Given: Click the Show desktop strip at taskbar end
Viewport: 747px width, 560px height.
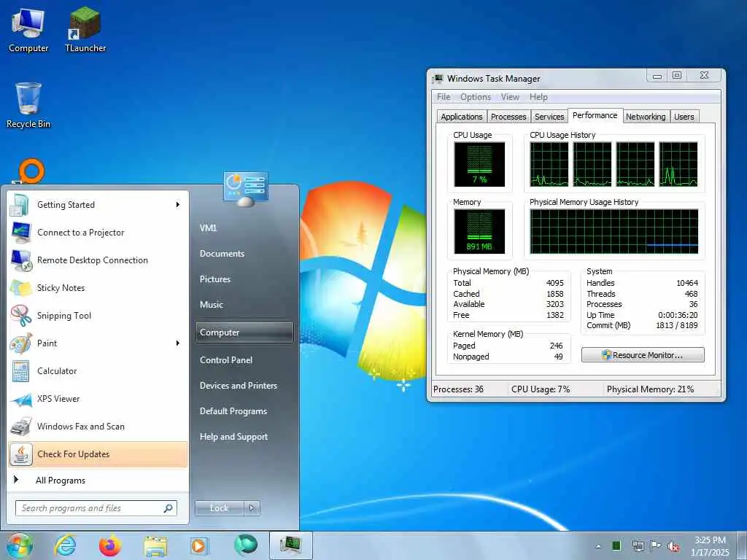Looking at the screenshot, I should [742, 545].
